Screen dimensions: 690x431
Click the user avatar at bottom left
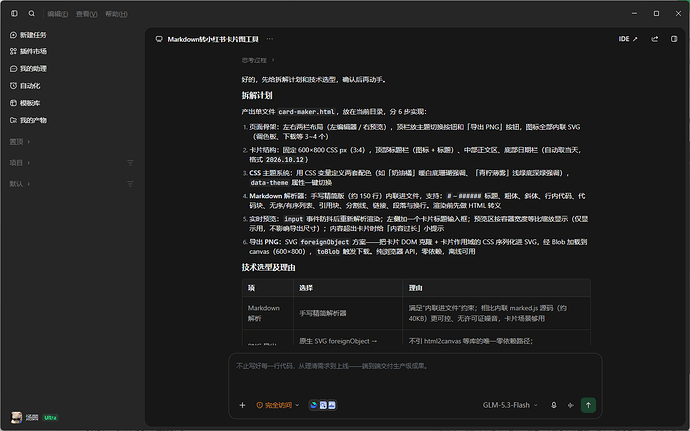pyautogui.click(x=16, y=417)
